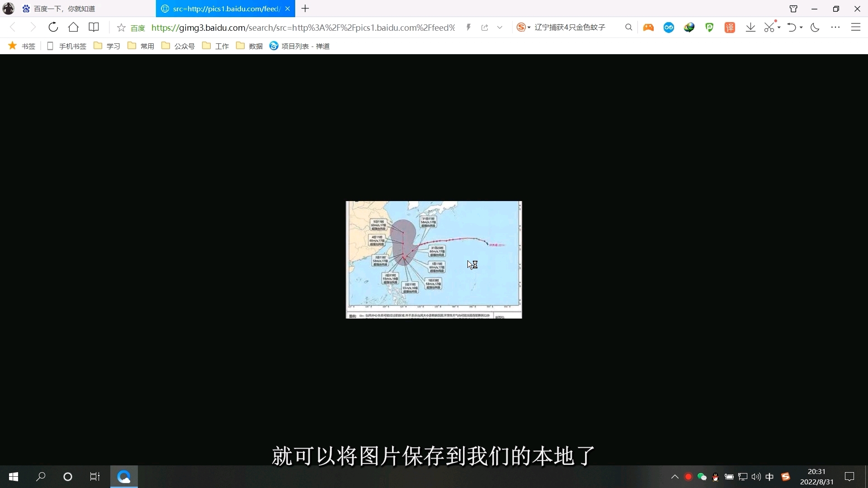Viewport: 868px width, 488px height.
Task: Open the volume icon in the system tray
Action: (756, 477)
